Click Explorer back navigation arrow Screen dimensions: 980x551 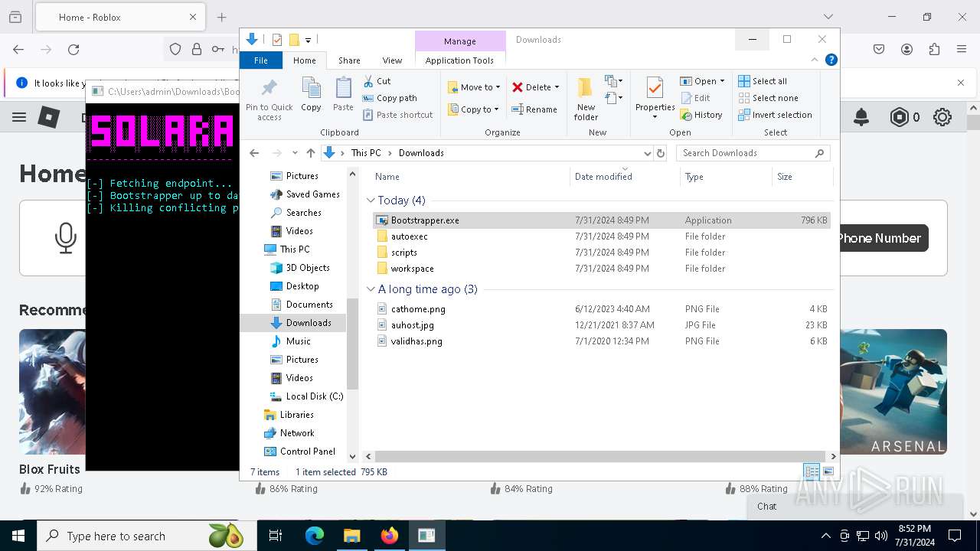[254, 153]
